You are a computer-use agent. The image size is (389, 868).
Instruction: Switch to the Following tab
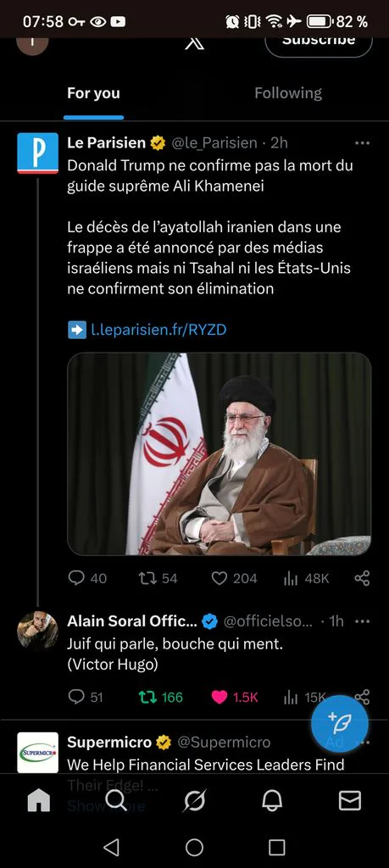point(288,93)
